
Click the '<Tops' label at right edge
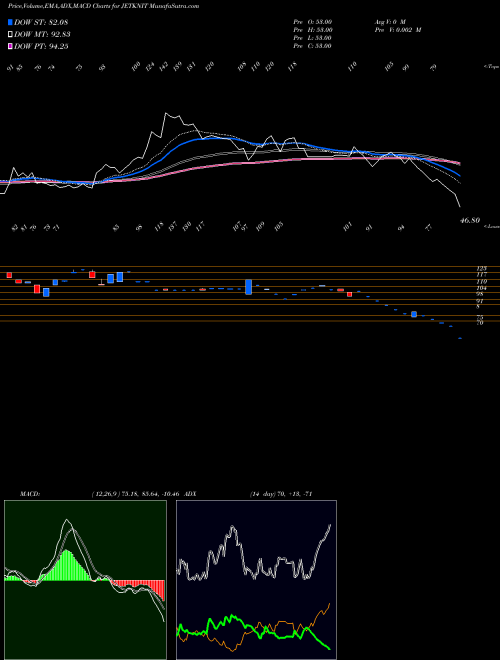click(x=492, y=67)
